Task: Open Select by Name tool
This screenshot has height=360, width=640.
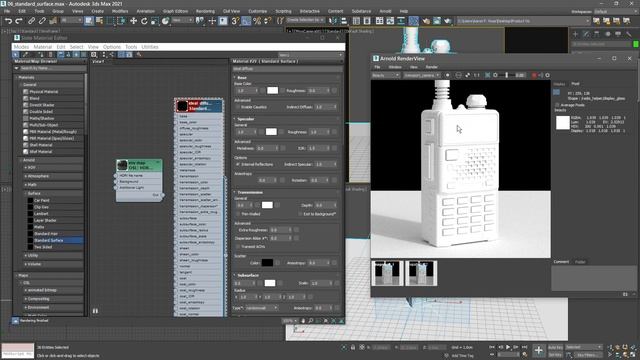Action: click(x=99, y=21)
